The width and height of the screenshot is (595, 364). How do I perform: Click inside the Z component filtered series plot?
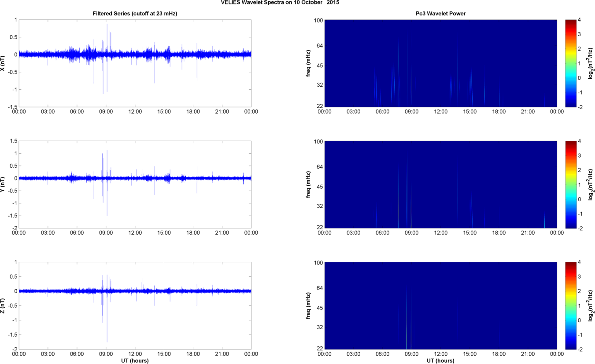135,306
